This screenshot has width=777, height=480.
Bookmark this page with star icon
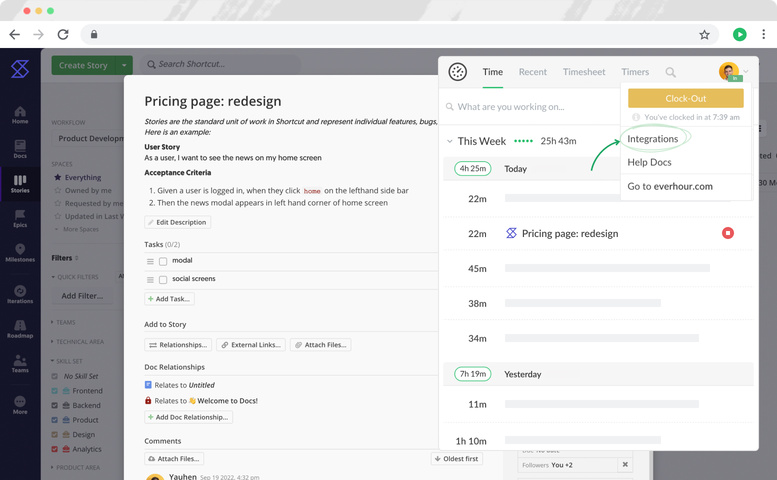[704, 35]
